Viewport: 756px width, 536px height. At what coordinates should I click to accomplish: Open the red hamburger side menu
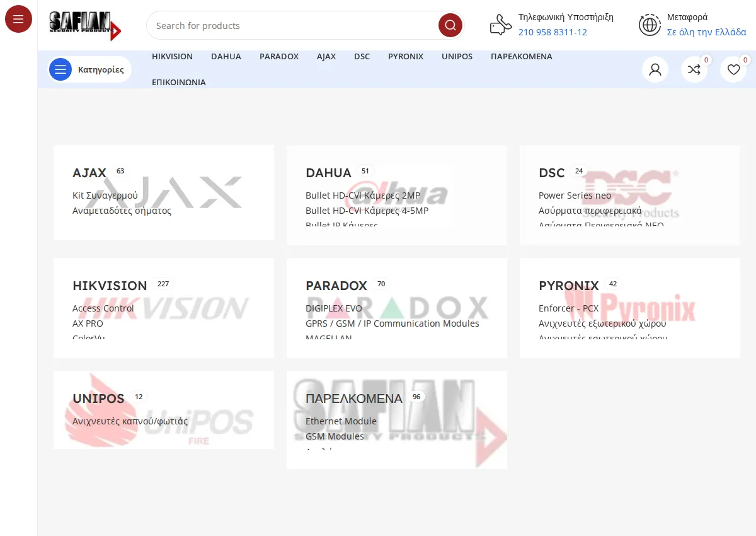click(18, 19)
